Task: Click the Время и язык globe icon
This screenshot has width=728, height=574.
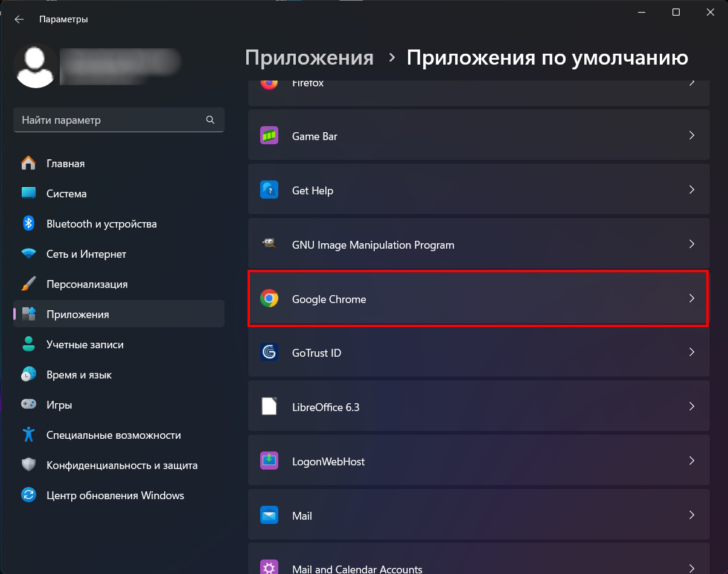Action: (28, 375)
